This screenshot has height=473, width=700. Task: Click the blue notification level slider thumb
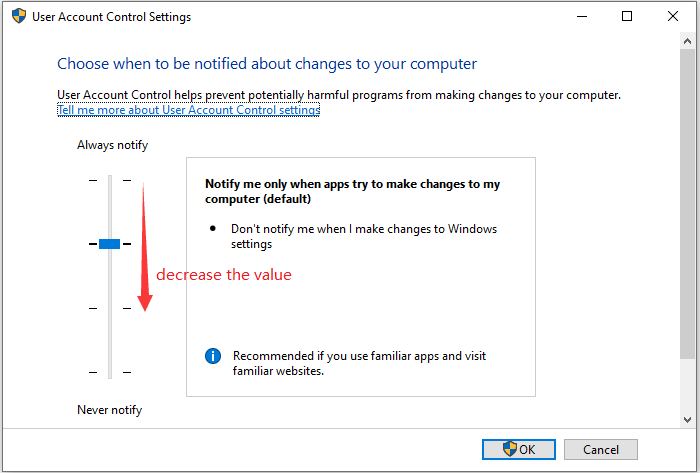point(109,244)
